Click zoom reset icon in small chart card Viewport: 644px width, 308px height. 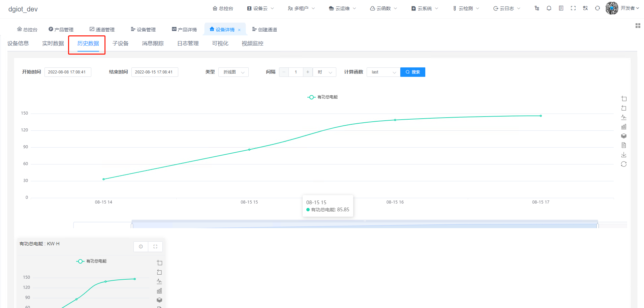tap(159, 272)
